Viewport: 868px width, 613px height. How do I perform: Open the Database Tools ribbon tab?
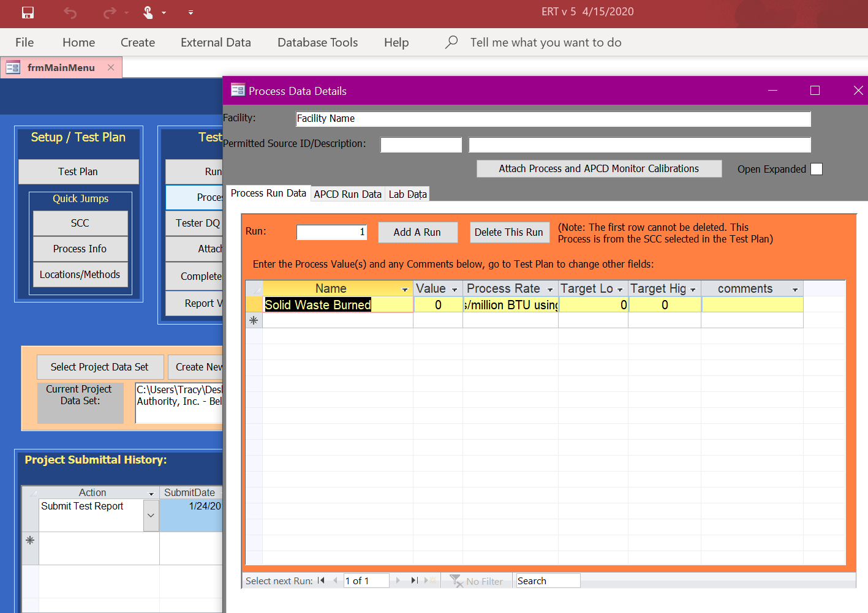pyautogui.click(x=317, y=42)
